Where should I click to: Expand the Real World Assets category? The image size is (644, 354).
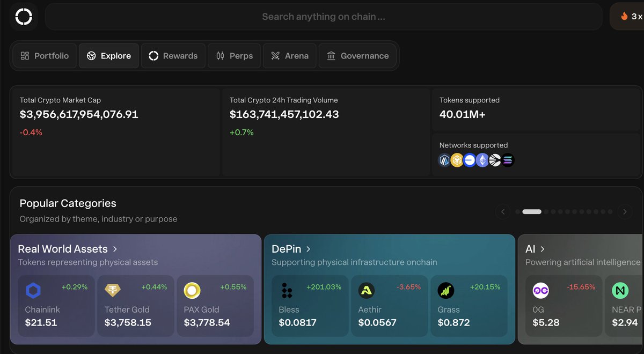click(x=115, y=249)
